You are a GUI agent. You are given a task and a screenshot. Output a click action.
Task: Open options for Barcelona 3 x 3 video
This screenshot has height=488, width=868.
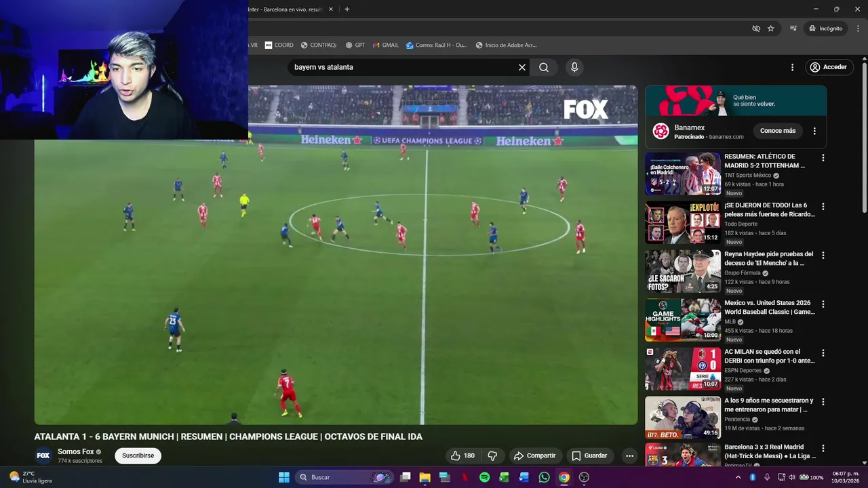click(823, 449)
